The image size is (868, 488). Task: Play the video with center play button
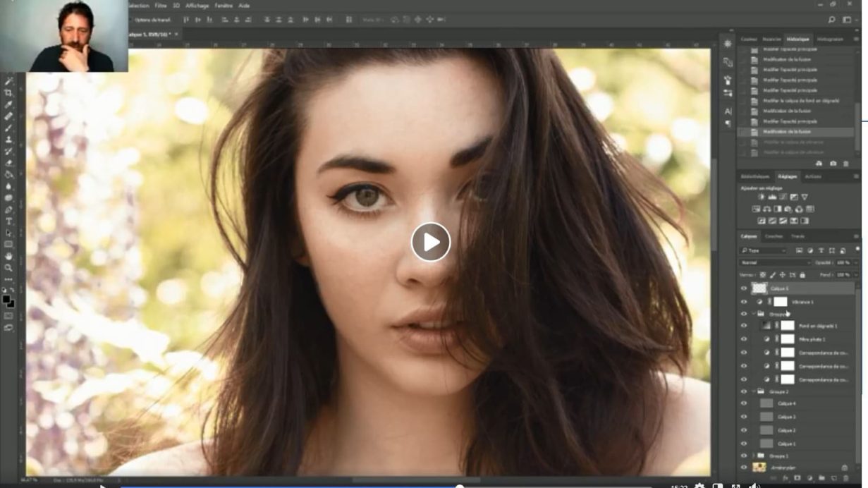coord(431,242)
